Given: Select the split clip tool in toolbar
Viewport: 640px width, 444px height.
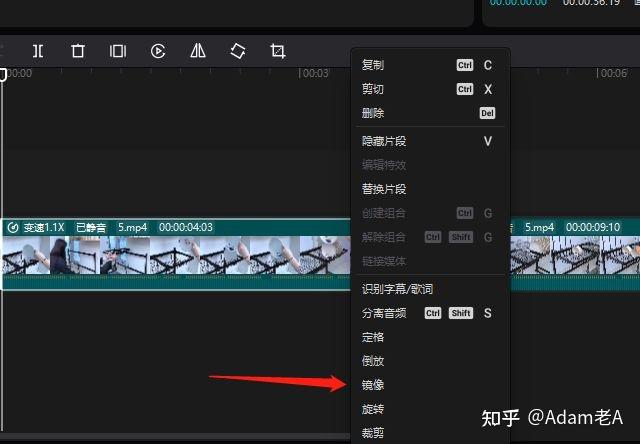Looking at the screenshot, I should pos(38,51).
